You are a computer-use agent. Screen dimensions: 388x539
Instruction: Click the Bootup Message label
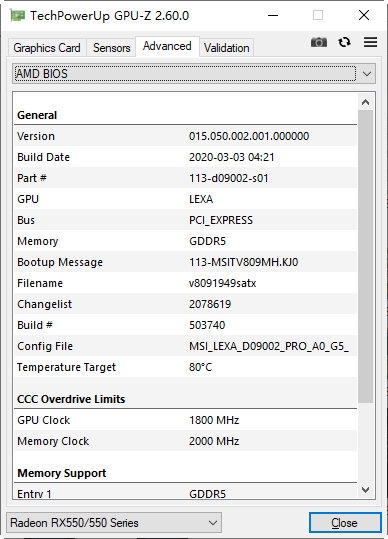point(60,262)
